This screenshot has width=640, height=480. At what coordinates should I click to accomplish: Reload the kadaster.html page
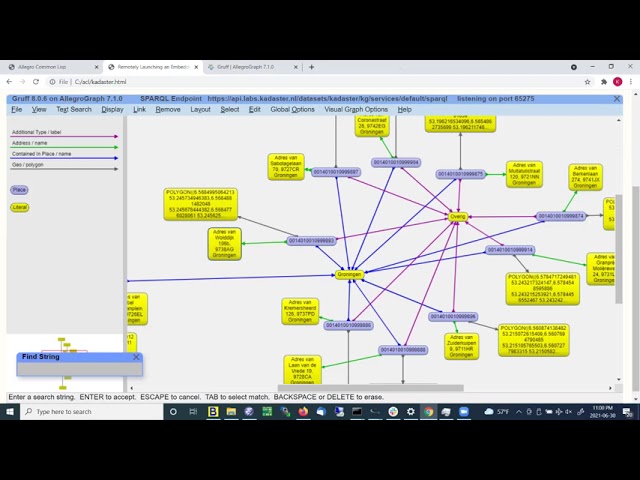36,82
